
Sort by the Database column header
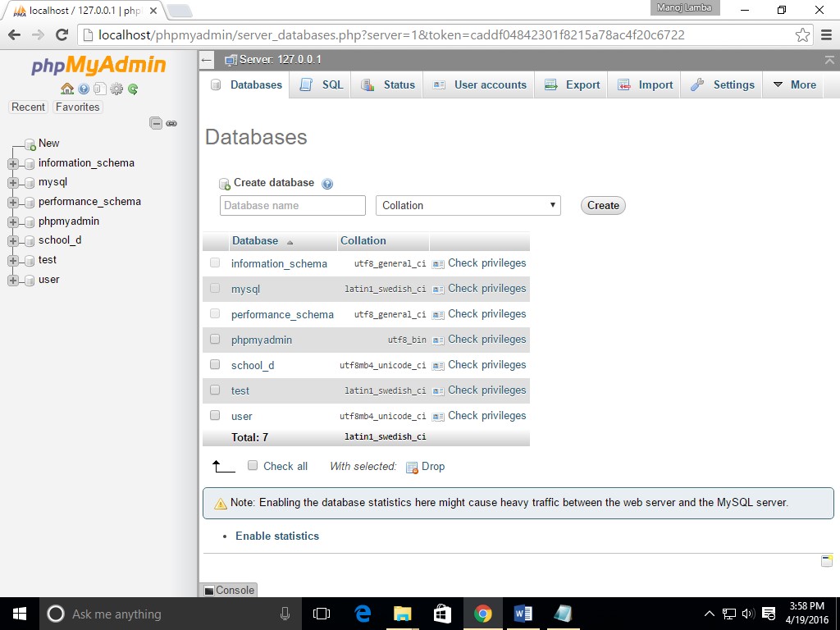[x=255, y=241]
